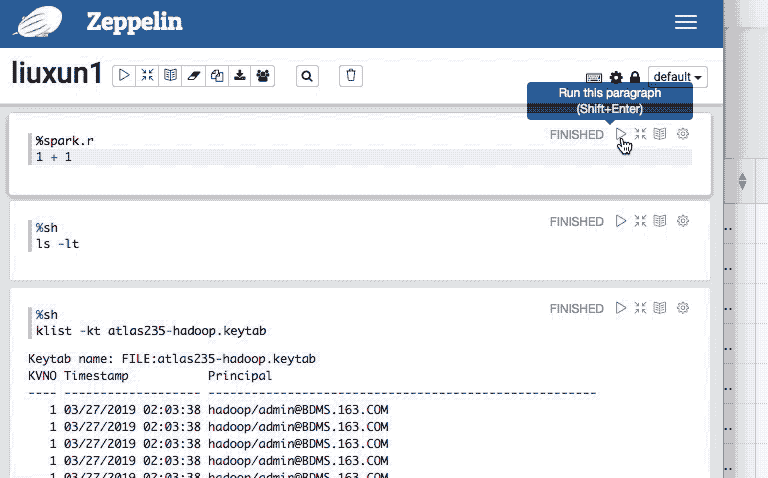Viewport: 768px width, 478px height.
Task: Click into the 'ls -lt' code line
Action: [x=57, y=244]
